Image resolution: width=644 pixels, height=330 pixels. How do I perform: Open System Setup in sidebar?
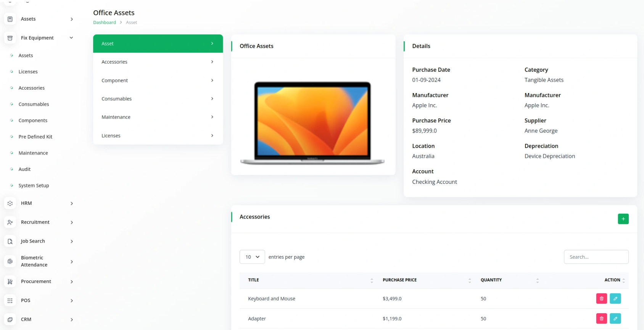coord(34,186)
